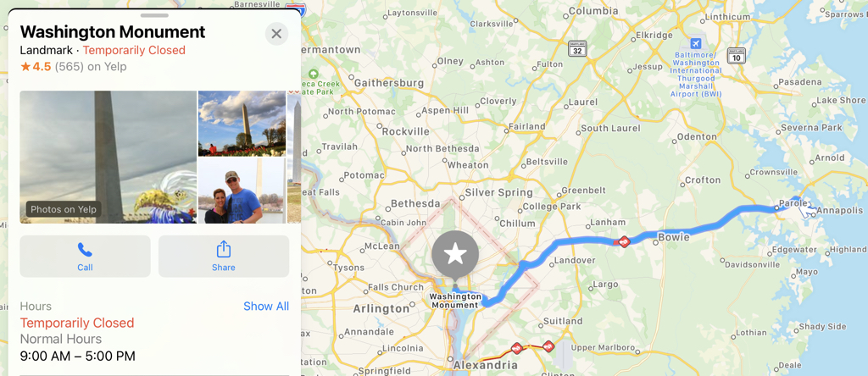Tap the road incident icon near Bowie
The image size is (868, 376).
pyautogui.click(x=624, y=241)
